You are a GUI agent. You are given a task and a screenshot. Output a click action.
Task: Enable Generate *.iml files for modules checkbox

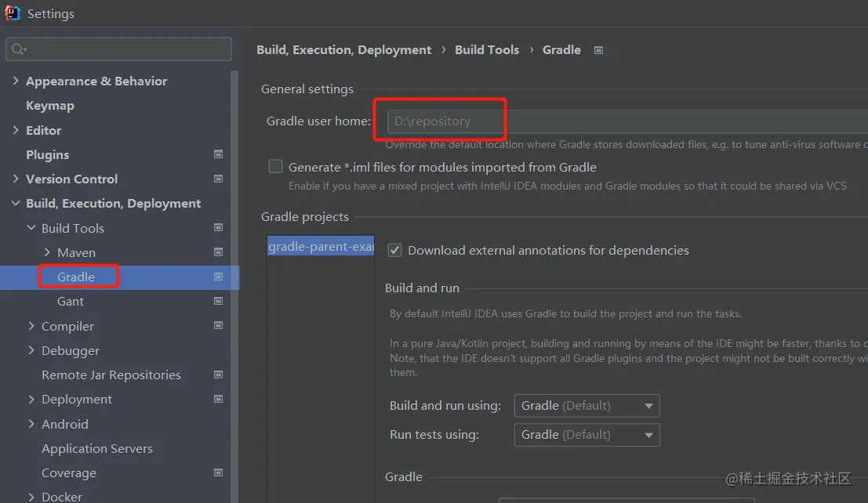pos(275,167)
